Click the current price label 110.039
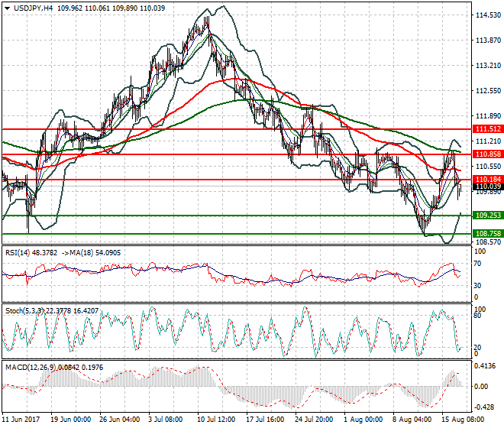The height and width of the screenshot is (428, 504). [x=488, y=186]
